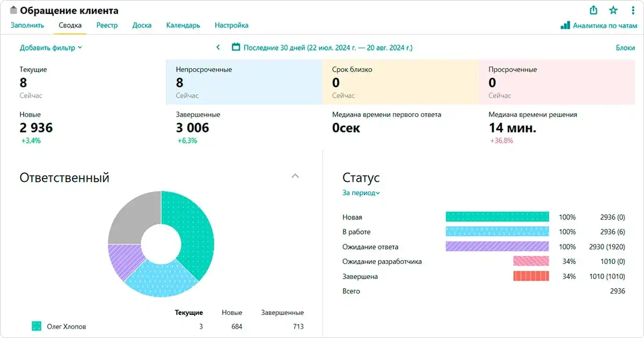This screenshot has width=644, height=338.
Task: Click the Олег Хлопов legend color square
Action: [36, 326]
